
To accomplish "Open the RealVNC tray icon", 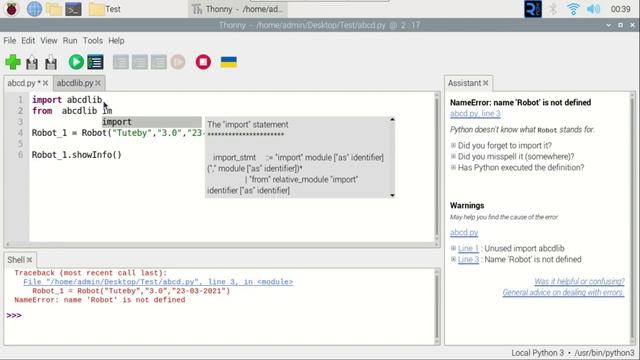I will pyautogui.click(x=533, y=9).
